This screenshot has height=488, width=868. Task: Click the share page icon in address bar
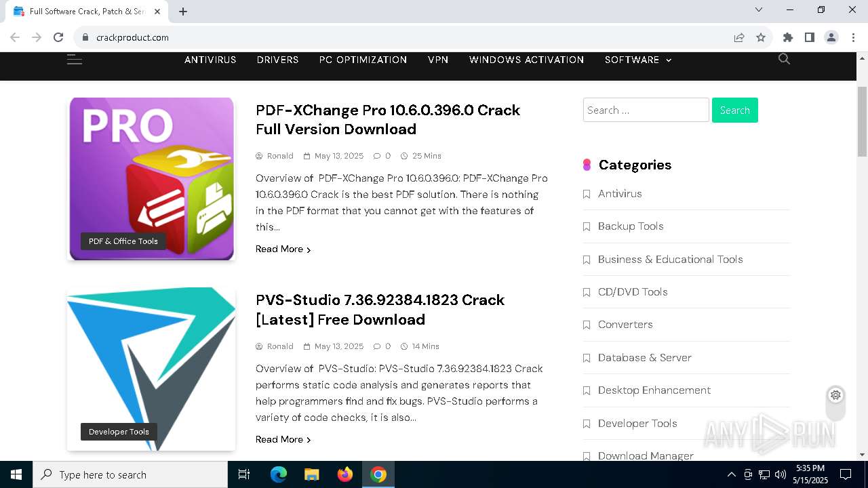pyautogui.click(x=739, y=37)
